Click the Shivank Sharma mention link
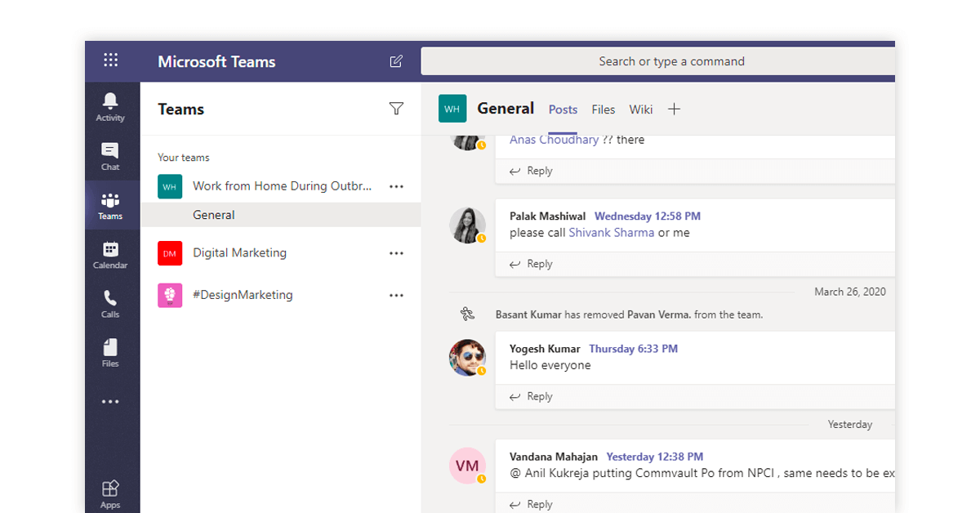The image size is (980, 513). [x=612, y=233]
